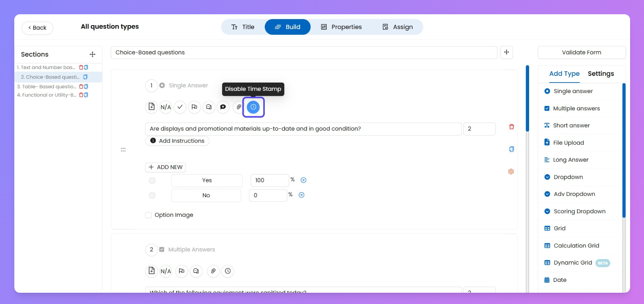Select the No radio button
Screen dimensions: 644x304
pos(152,195)
